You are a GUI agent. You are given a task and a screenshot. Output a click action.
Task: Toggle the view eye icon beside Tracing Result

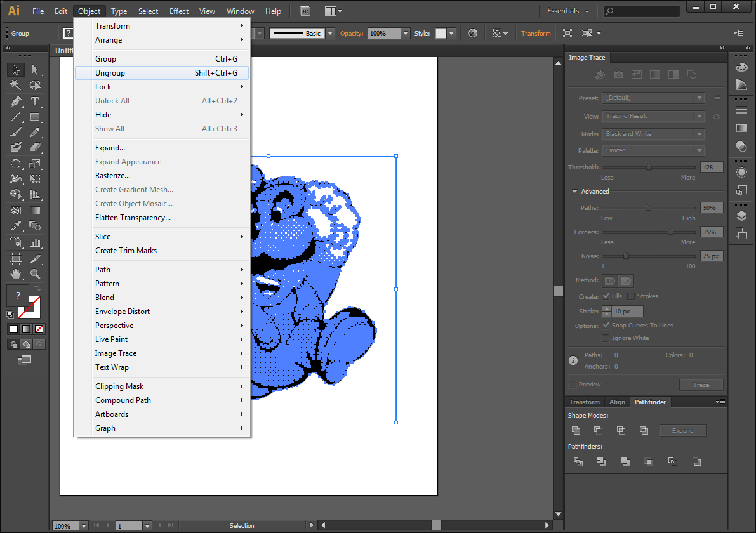[x=717, y=117]
